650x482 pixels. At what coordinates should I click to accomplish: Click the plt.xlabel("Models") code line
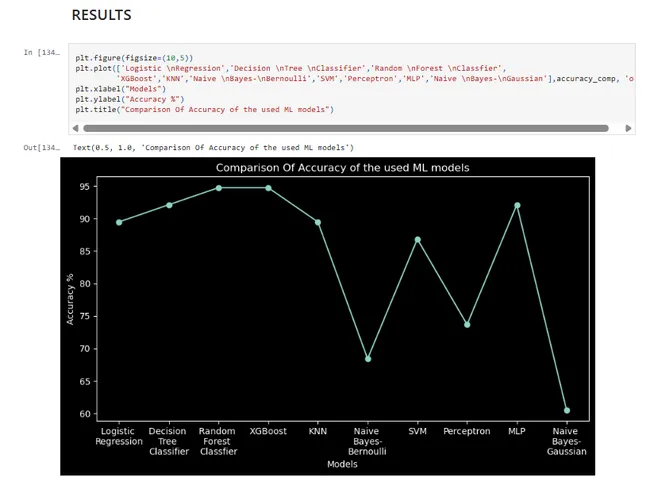[x=121, y=89]
